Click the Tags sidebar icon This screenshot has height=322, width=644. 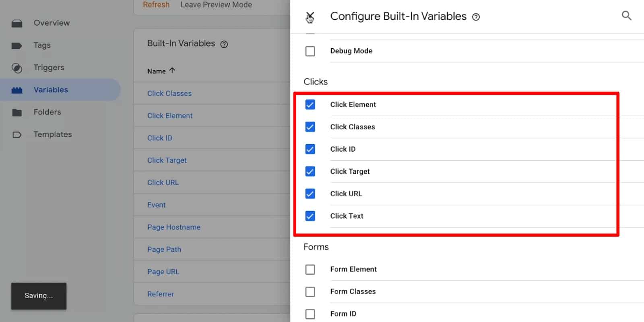17,45
